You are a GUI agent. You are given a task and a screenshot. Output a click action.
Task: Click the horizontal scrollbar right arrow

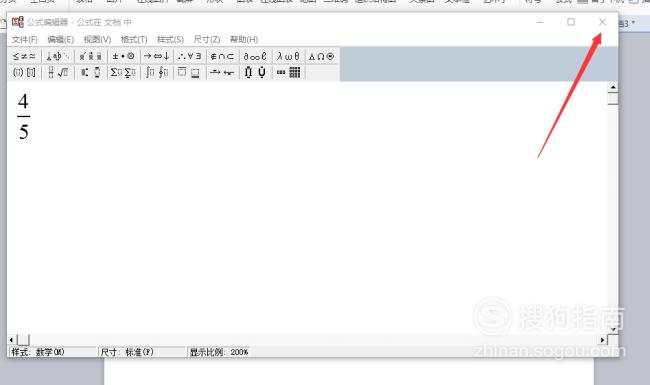pos(602,340)
